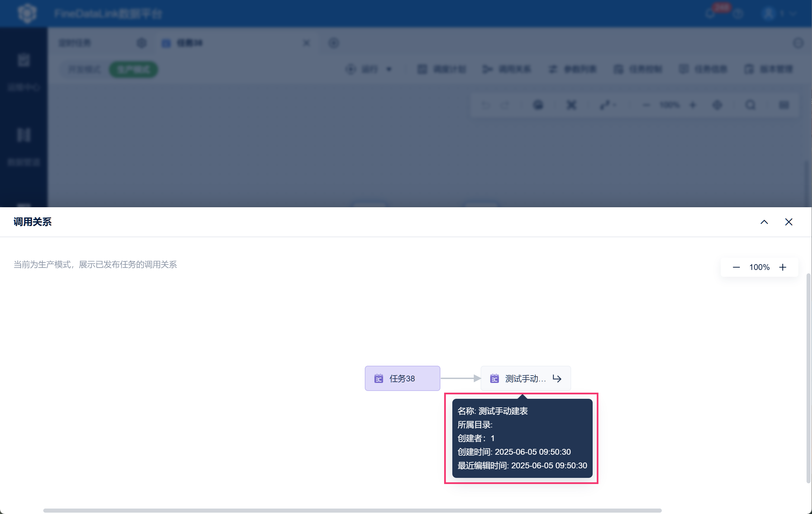
Task: Collapse the 调用关系 panel with the chevron
Action: tap(764, 222)
